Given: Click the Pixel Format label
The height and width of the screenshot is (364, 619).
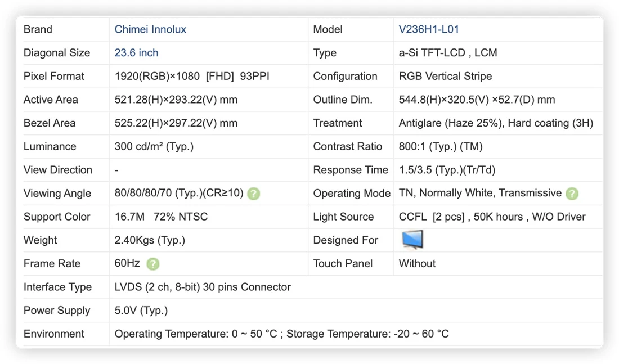Looking at the screenshot, I should [x=53, y=76].
